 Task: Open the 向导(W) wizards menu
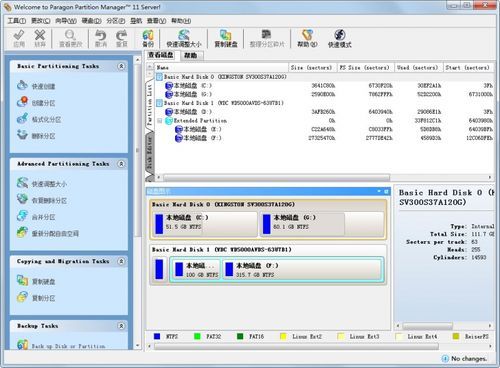click(x=66, y=21)
